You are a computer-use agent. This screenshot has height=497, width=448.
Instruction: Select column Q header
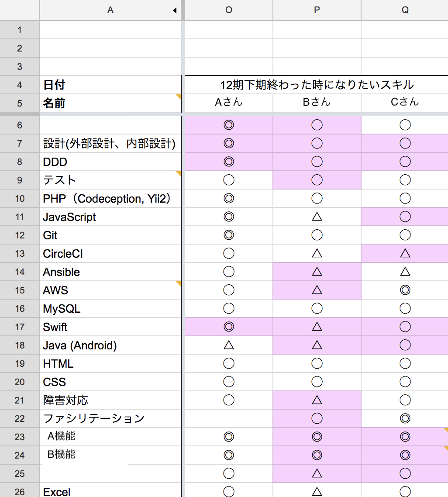coord(405,10)
